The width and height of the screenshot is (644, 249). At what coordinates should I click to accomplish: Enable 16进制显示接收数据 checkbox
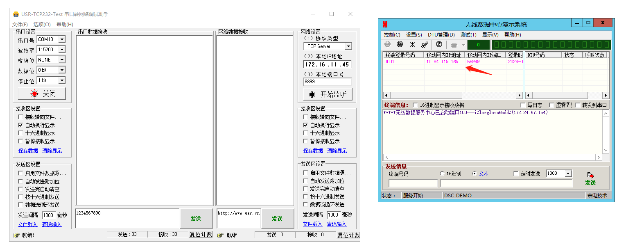pyautogui.click(x=415, y=105)
